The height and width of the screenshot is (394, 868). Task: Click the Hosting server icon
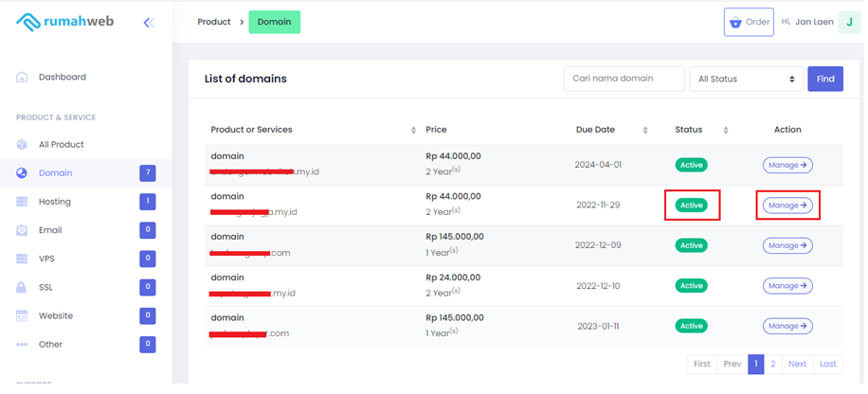tap(22, 202)
